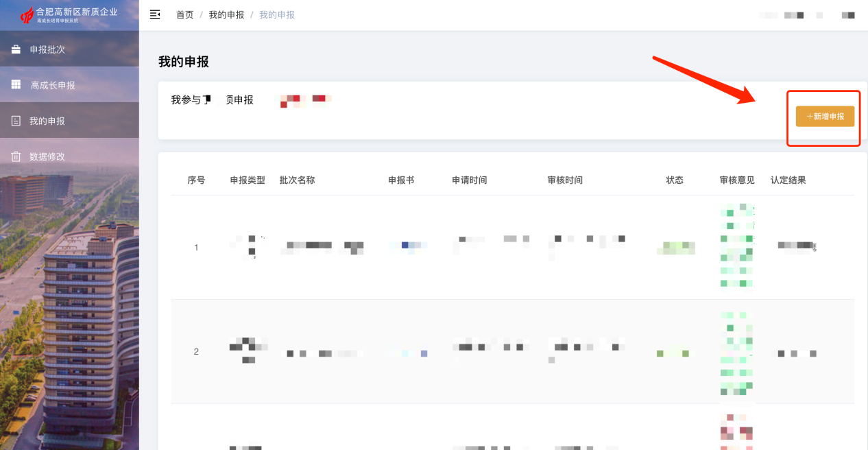Click the 我的申报 breadcrumb link

click(x=226, y=14)
